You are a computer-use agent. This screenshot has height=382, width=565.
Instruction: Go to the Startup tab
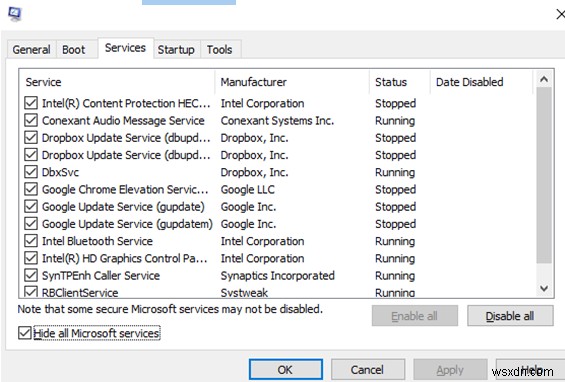tap(176, 49)
